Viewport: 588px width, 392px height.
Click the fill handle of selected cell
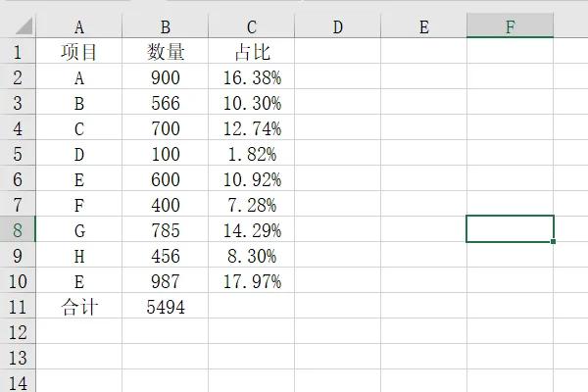(553, 242)
